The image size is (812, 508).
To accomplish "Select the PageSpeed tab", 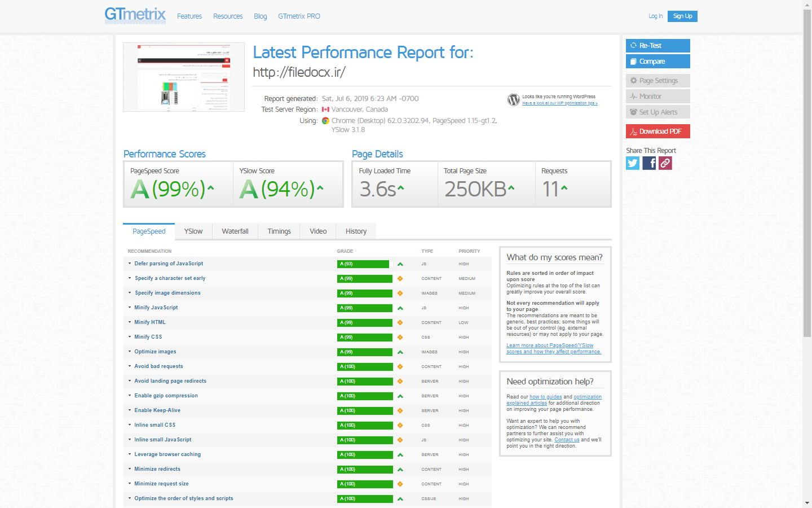I will [149, 231].
